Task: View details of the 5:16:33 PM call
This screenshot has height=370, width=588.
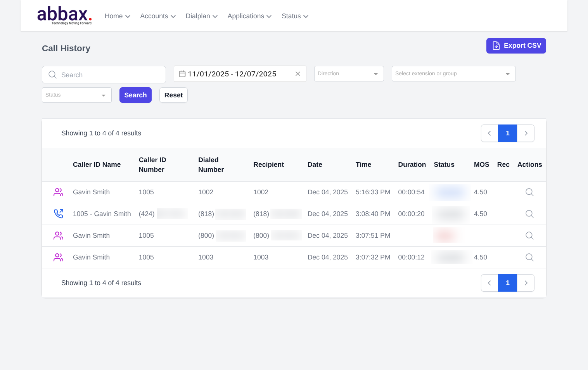Action: [529, 192]
